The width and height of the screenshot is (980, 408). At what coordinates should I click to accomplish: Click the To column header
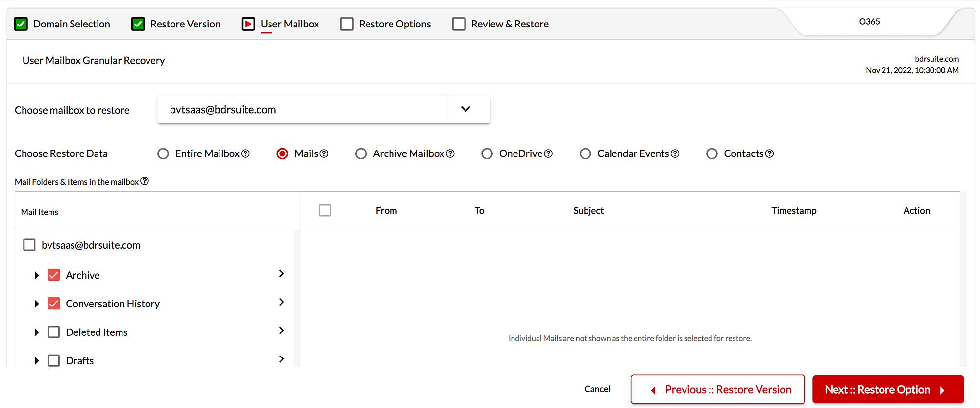(x=479, y=210)
